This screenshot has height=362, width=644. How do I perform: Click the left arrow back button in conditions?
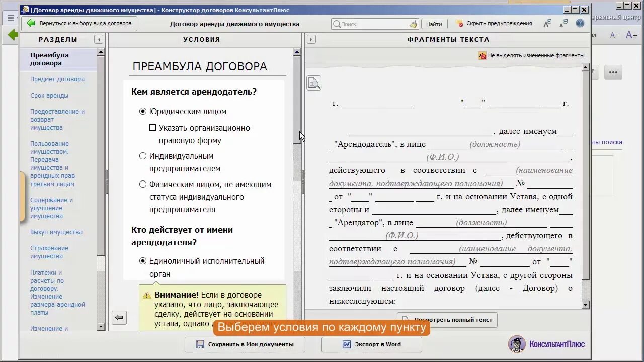119,317
